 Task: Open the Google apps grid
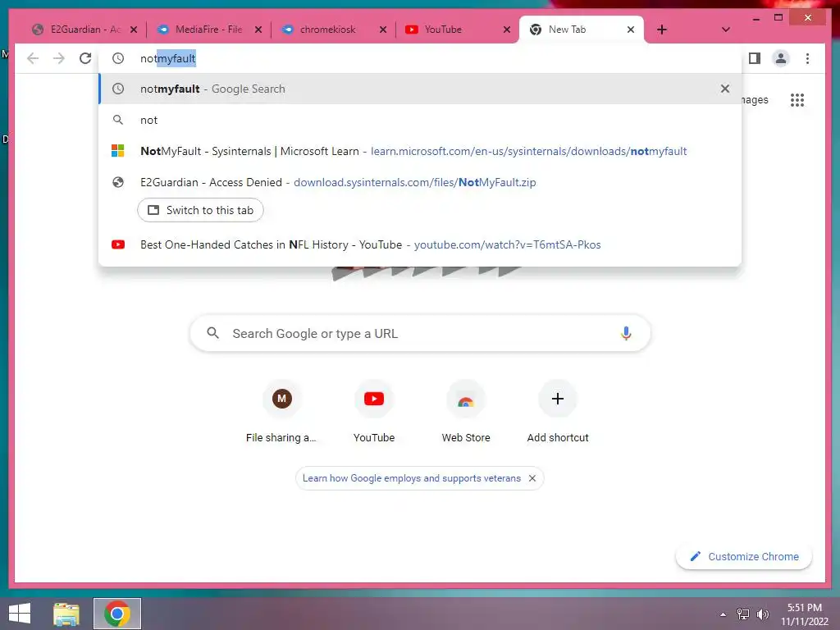pyautogui.click(x=797, y=99)
